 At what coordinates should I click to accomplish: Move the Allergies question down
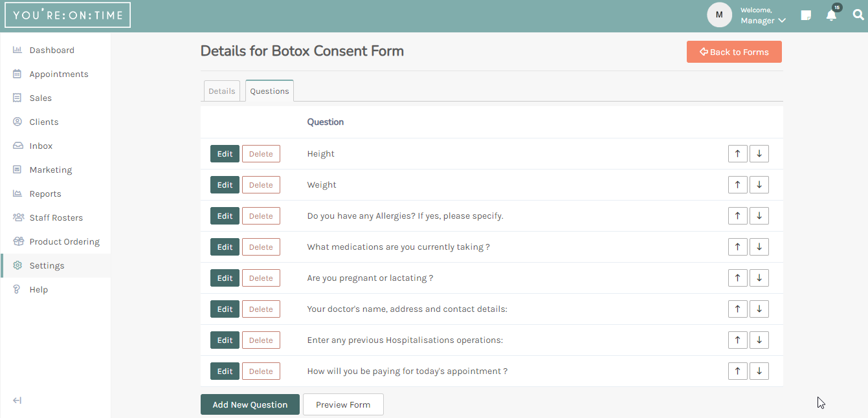pyautogui.click(x=759, y=216)
